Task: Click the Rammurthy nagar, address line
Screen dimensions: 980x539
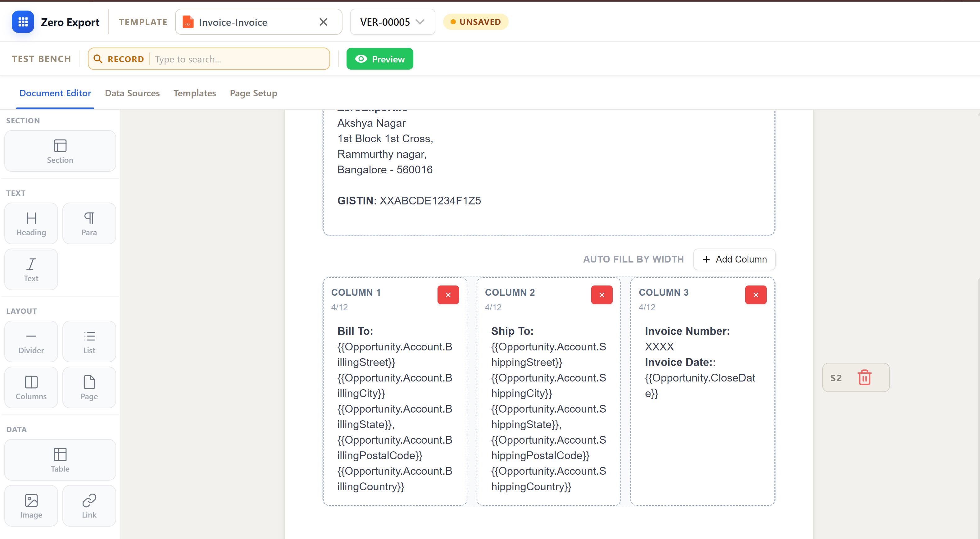Action: click(x=382, y=154)
